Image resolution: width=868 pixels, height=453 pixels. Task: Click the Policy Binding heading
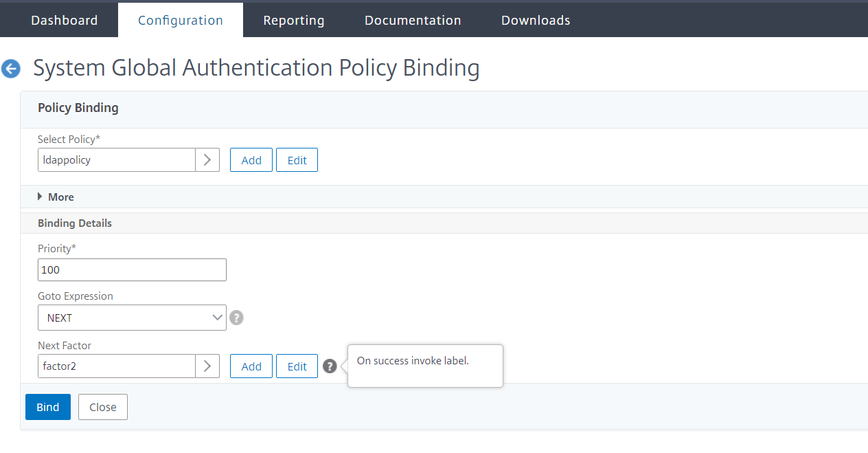click(x=78, y=108)
